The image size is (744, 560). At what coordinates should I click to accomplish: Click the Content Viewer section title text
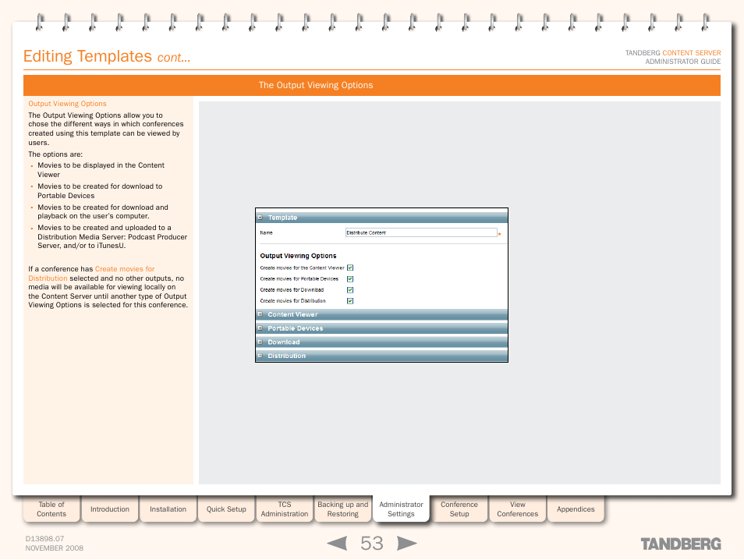coord(292,314)
